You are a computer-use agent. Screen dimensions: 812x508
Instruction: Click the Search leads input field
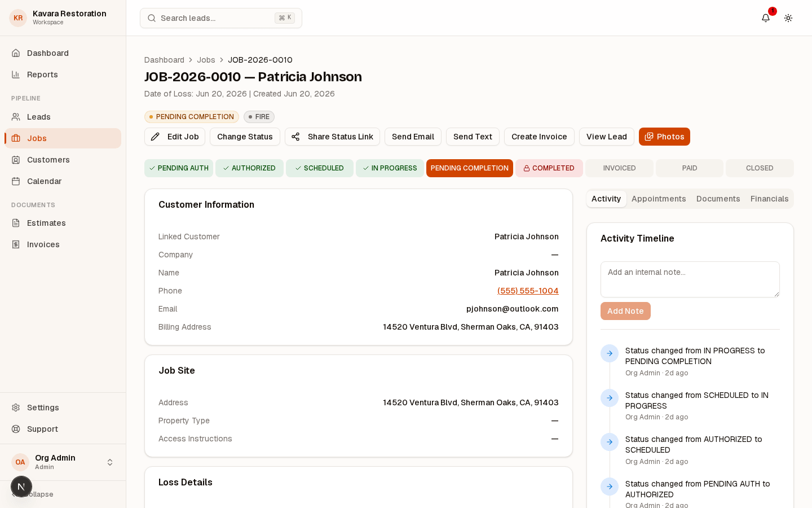coord(221,18)
